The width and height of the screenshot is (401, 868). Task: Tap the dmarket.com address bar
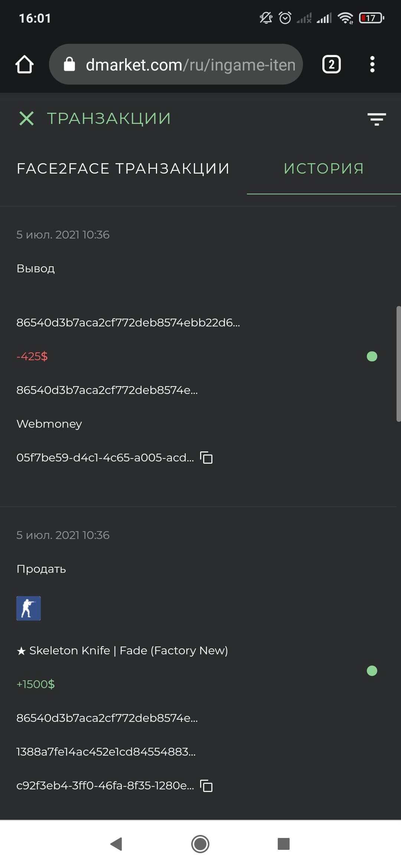[190, 65]
